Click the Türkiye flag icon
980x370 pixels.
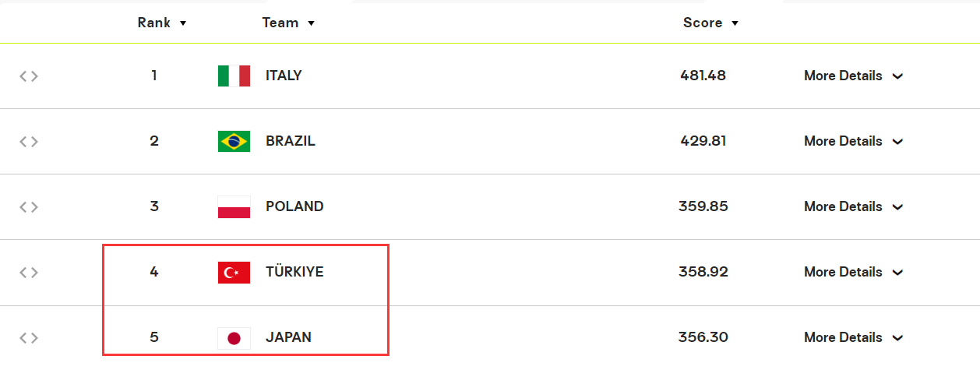coord(234,272)
